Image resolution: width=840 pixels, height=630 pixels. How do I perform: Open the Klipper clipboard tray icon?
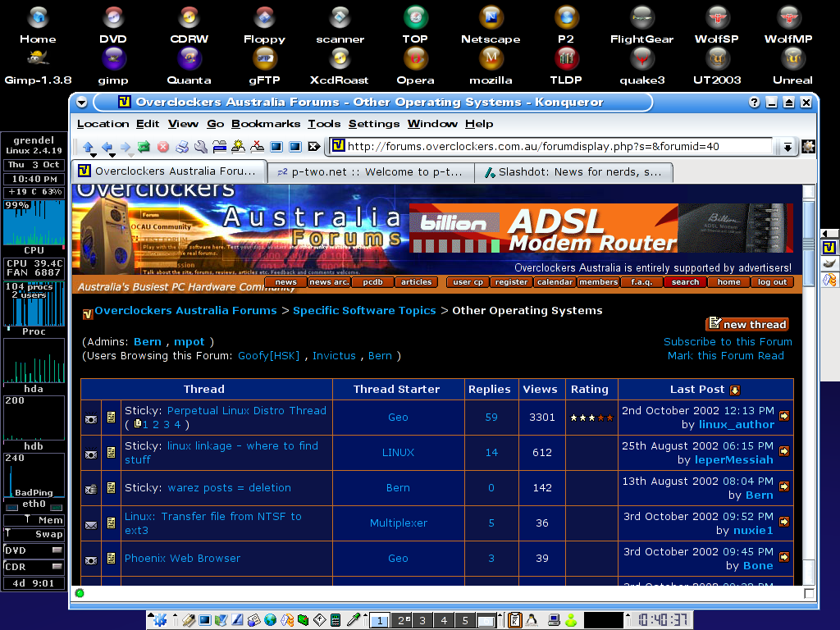coord(514,620)
